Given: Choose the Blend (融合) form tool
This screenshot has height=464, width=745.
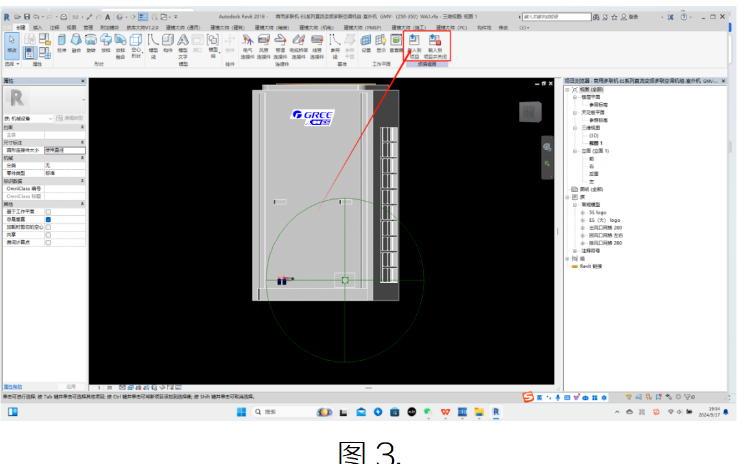Looking at the screenshot, I should tap(76, 43).
